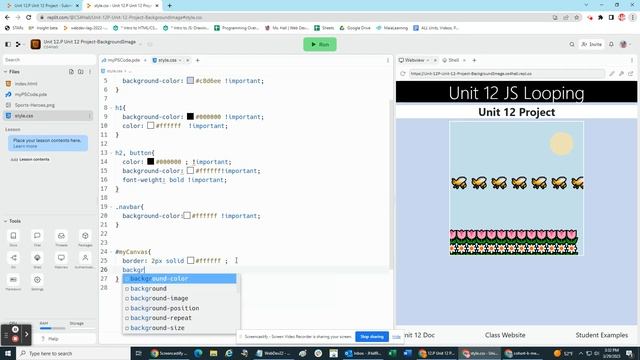Open devtools wrench icon in webview bar

click(x=621, y=73)
